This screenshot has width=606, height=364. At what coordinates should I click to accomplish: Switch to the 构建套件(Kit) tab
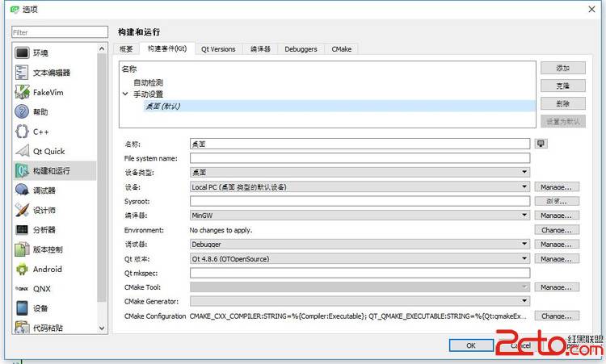point(167,48)
